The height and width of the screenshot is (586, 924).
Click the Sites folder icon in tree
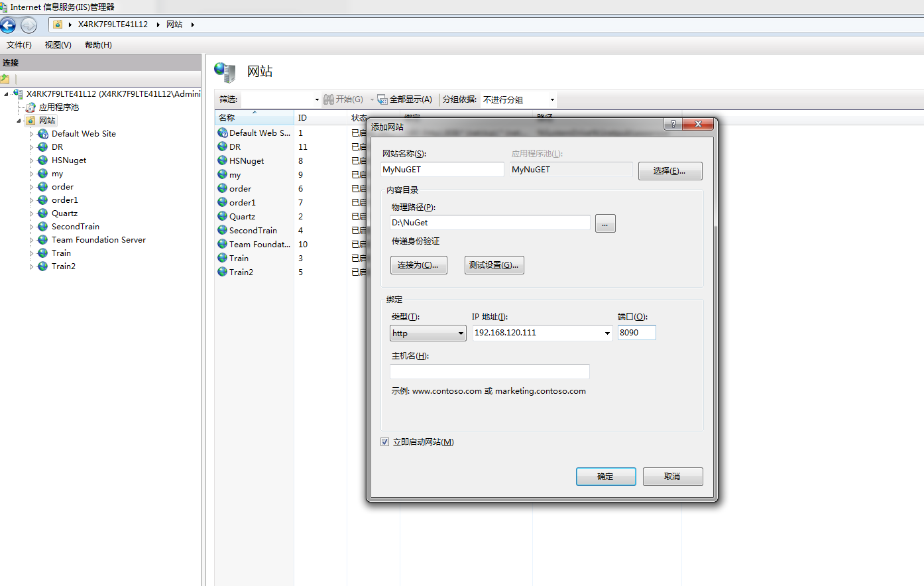click(30, 121)
